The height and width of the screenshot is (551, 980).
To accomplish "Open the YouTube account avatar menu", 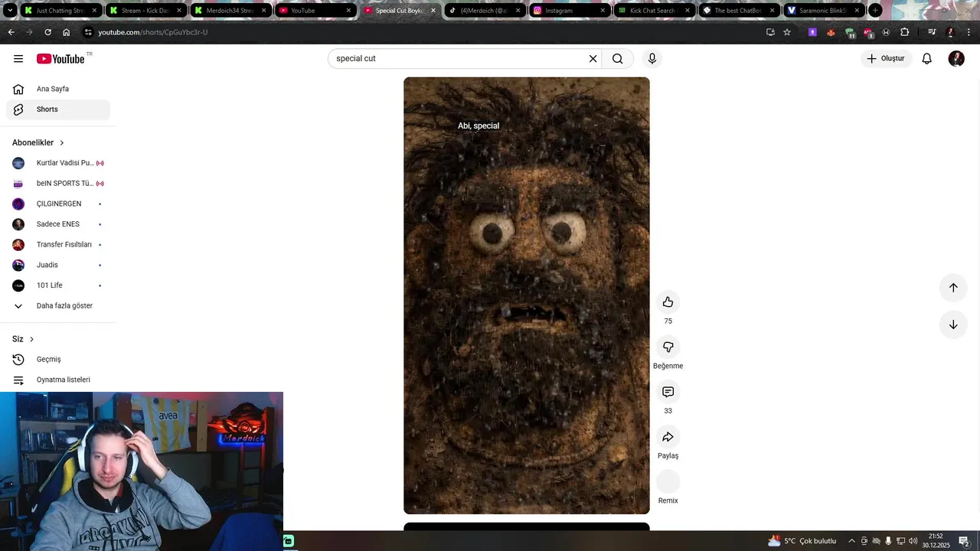I will tap(956, 59).
